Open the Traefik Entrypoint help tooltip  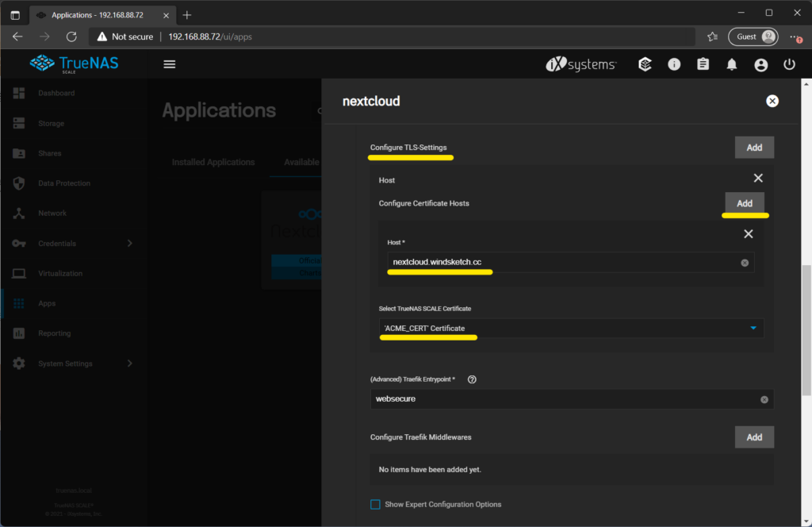coord(471,379)
